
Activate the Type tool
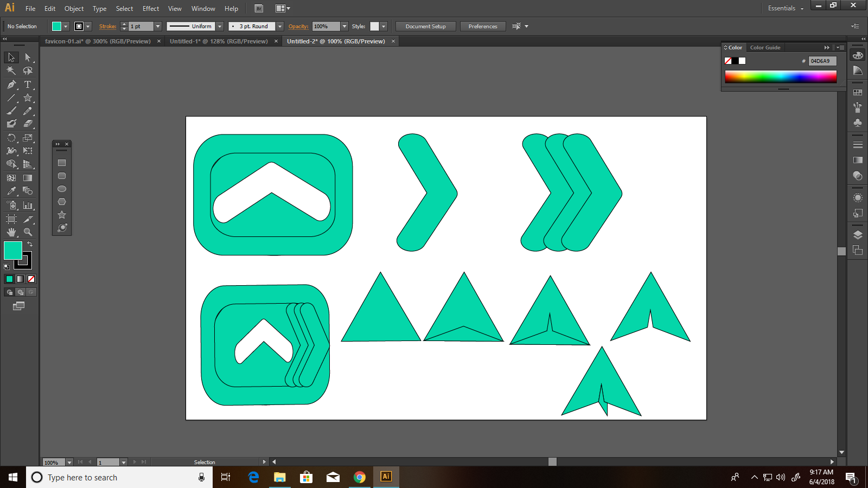point(27,85)
